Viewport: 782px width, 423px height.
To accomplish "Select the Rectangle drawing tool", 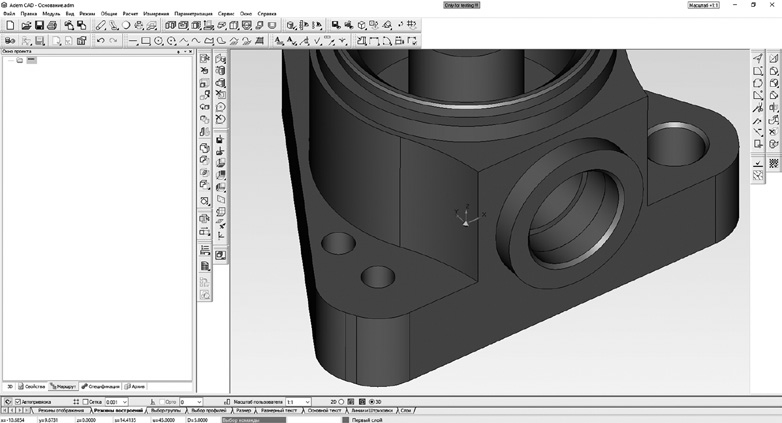I will point(146,41).
